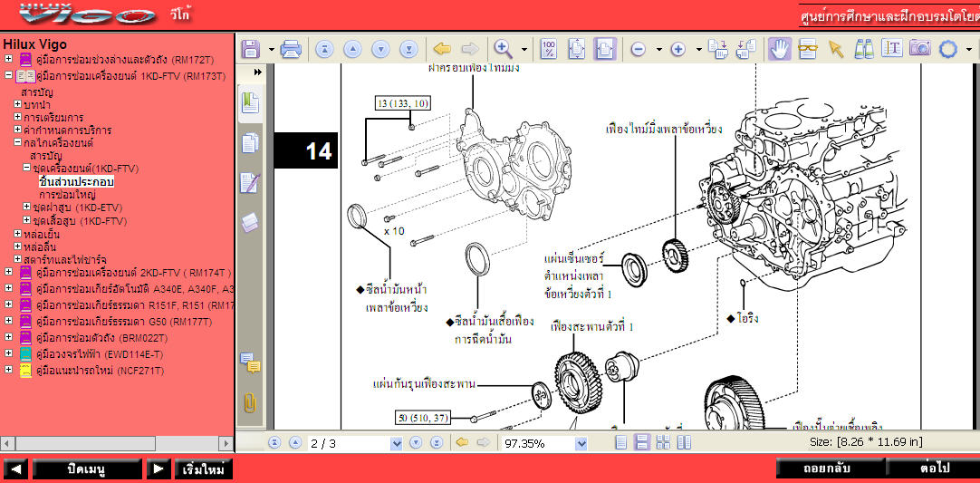The width and height of the screenshot is (980, 483).
Task: Go to next page using top toolbar down arrow
Action: pos(380,49)
